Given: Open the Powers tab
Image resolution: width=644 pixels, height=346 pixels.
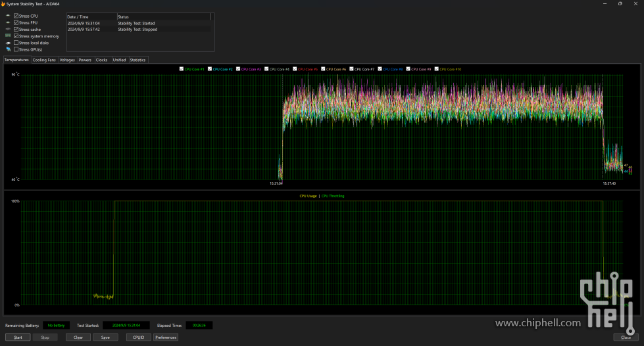Looking at the screenshot, I should tap(85, 60).
